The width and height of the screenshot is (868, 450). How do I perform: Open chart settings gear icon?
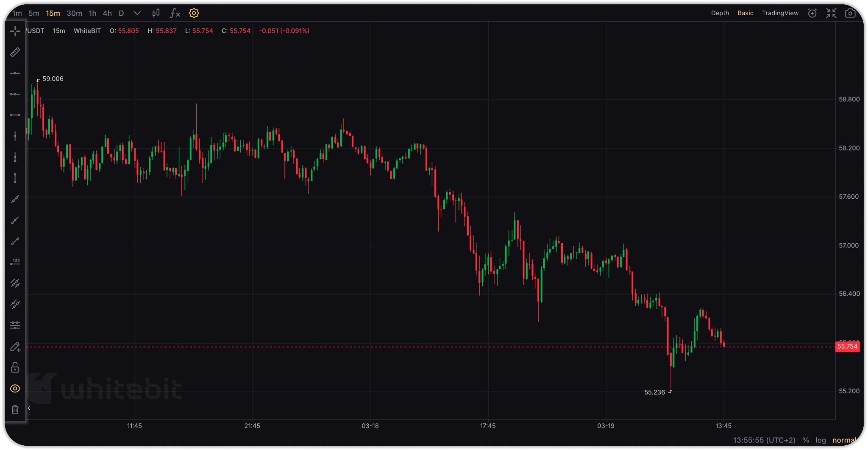pyautogui.click(x=194, y=13)
